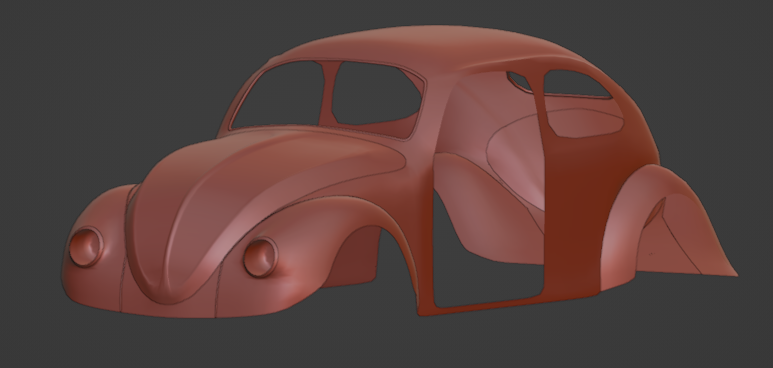Click the far front fender around the left headlight

click(x=94, y=247)
